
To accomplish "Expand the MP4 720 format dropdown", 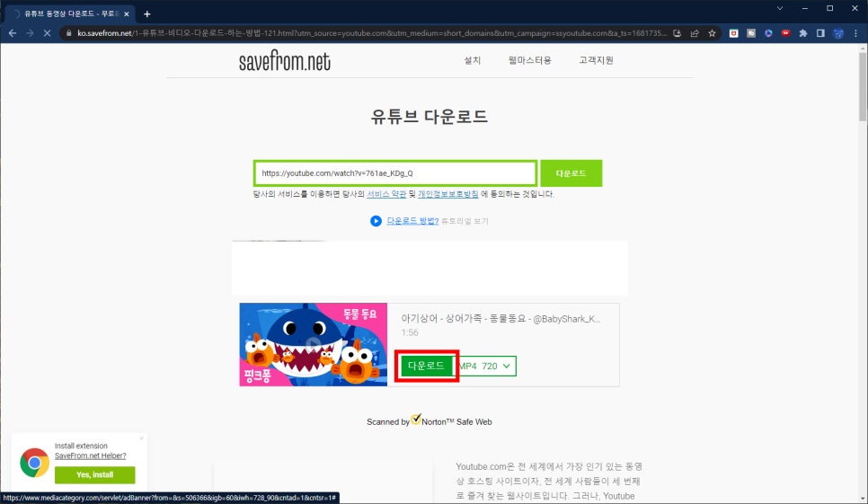I will pos(487,366).
